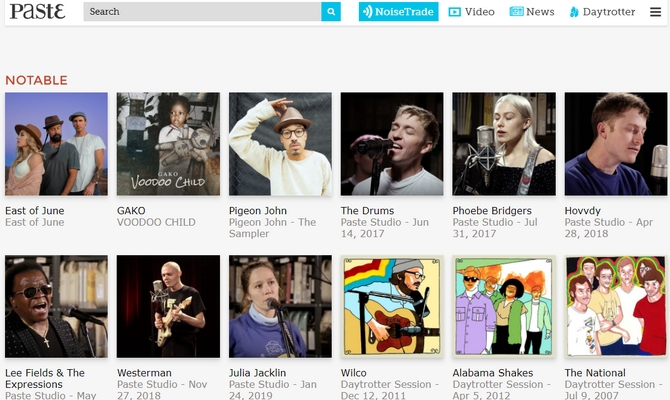Click the East of June artist title
Viewport: 670px width, 400px height.
tap(35, 211)
